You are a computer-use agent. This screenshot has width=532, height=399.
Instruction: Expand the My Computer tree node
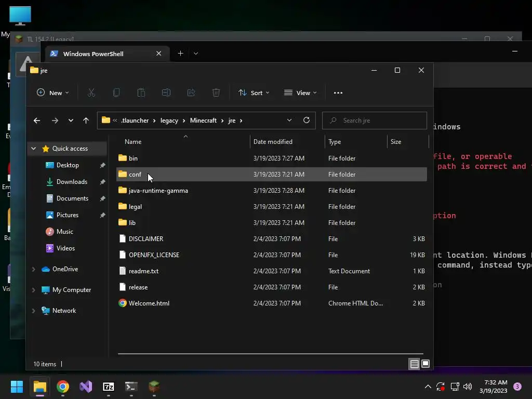tap(34, 290)
